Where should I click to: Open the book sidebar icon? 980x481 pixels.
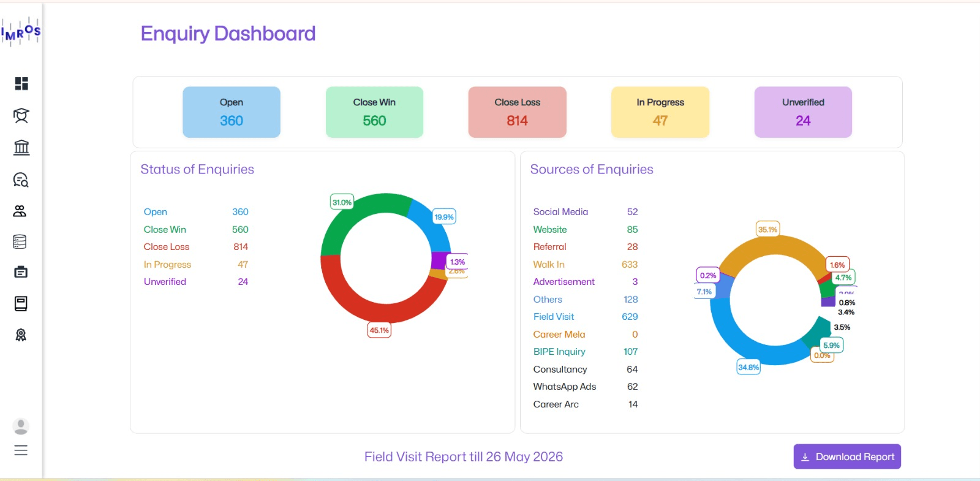click(21, 303)
